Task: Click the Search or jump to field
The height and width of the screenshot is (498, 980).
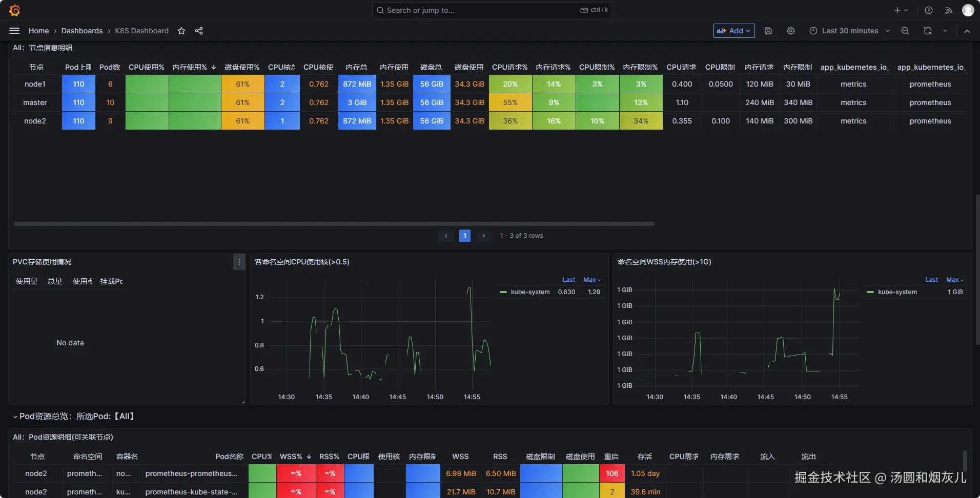Action: point(492,10)
